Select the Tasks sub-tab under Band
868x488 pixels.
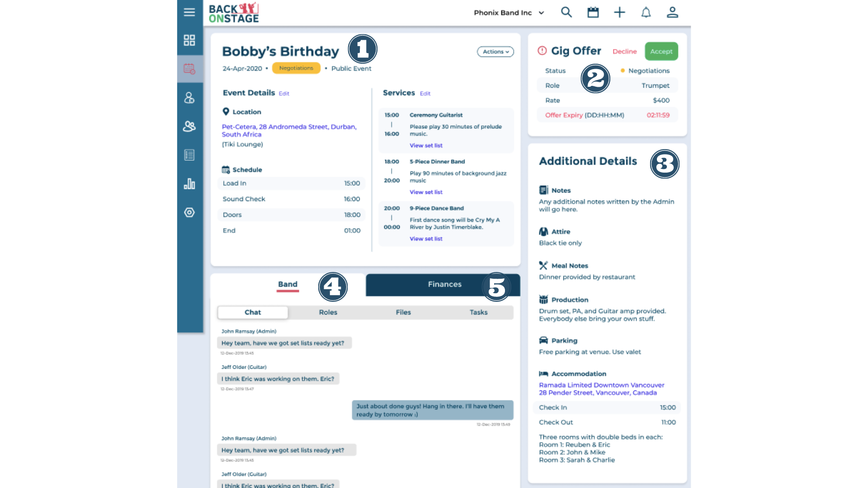(x=478, y=312)
